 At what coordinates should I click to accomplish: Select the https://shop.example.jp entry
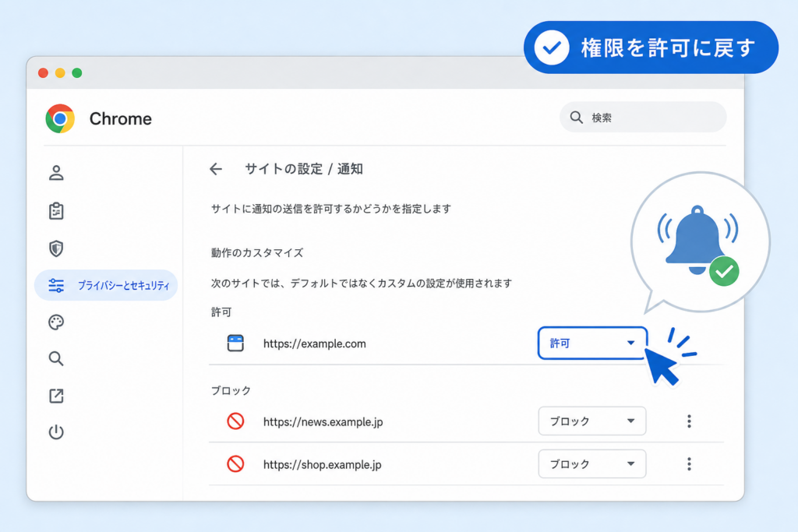tap(322, 464)
